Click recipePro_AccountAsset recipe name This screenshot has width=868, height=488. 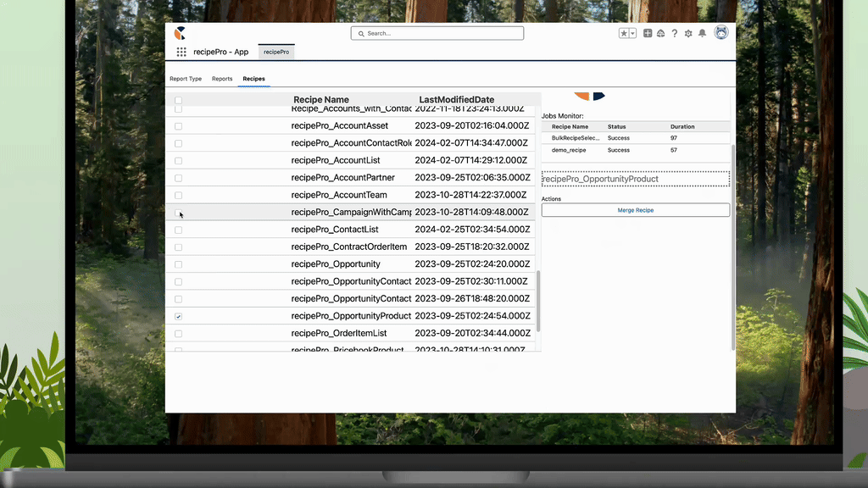339,125
